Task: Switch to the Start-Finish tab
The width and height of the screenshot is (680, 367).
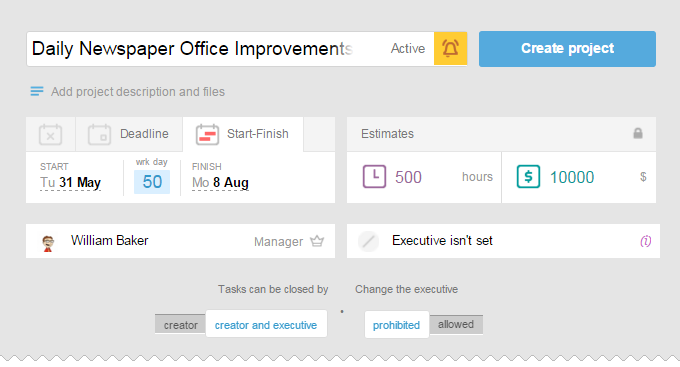Action: click(x=243, y=134)
